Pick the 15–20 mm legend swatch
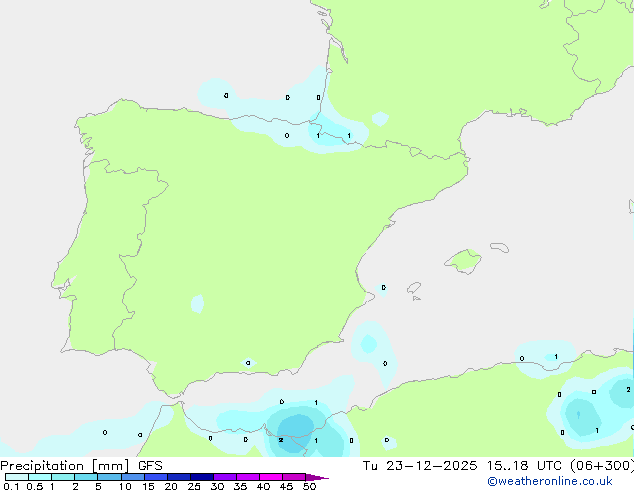This screenshot has width=634, height=490. (155, 477)
